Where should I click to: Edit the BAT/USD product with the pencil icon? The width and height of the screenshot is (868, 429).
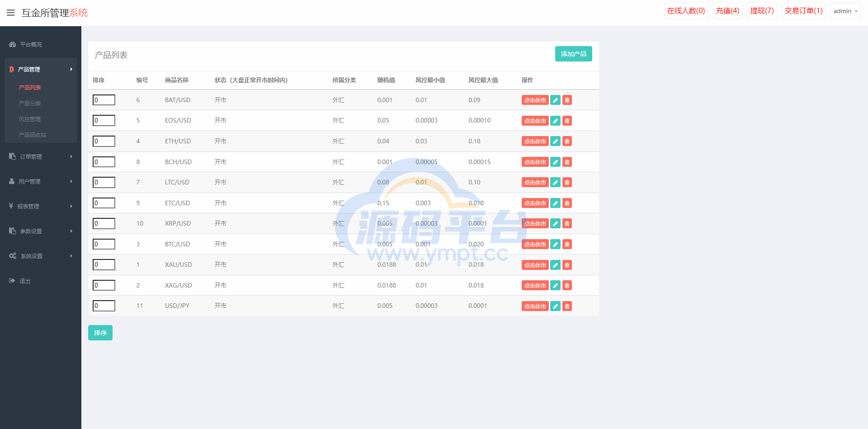pos(556,100)
